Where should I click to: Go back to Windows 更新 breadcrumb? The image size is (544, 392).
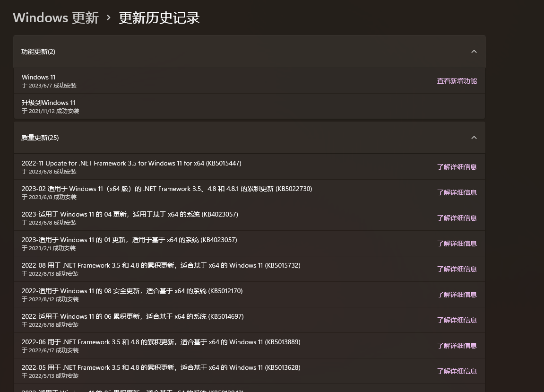click(56, 17)
